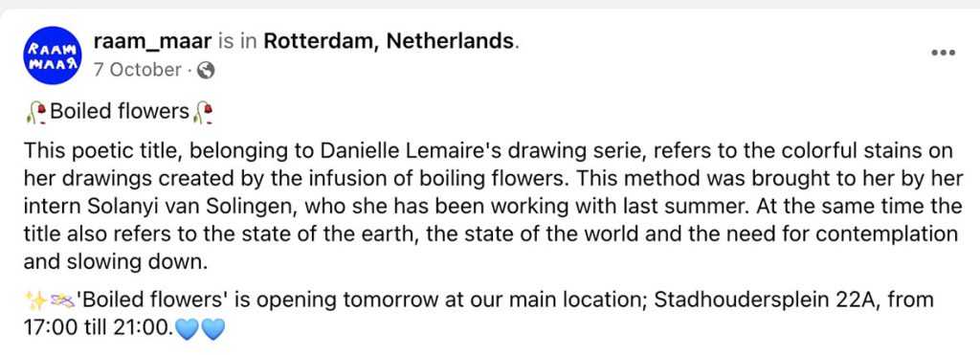Click the wilted flower emoji before the title

36,113
